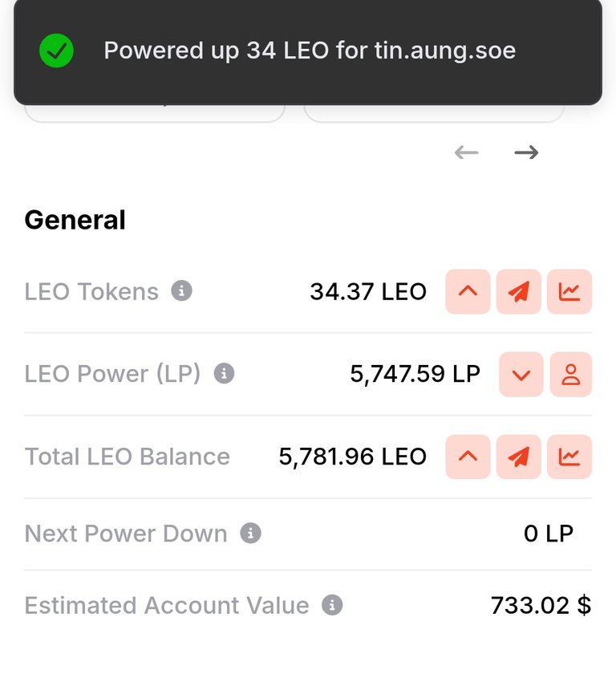Go to the next card with right arrow
The width and height of the screenshot is (616, 682).
(x=526, y=152)
